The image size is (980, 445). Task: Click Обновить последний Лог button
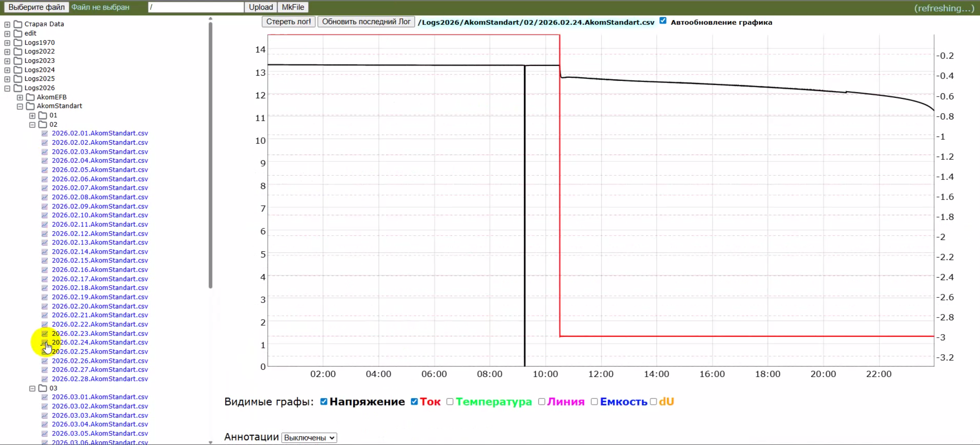[x=366, y=22]
